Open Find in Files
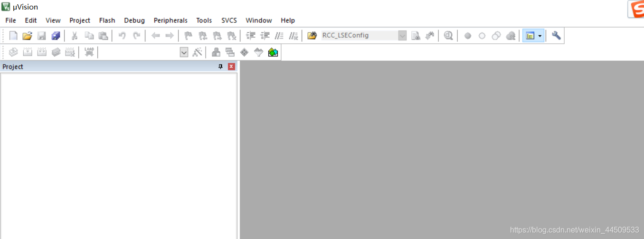 [x=312, y=36]
